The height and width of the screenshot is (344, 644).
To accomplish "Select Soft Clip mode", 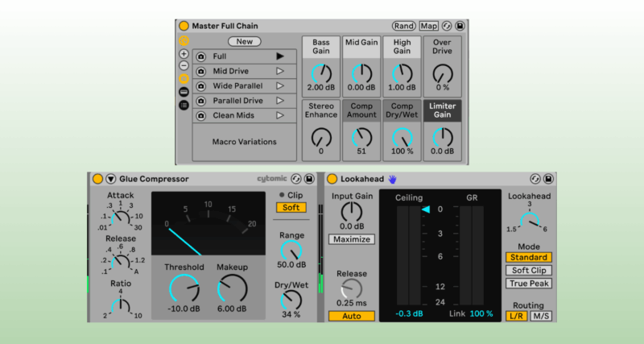I will pyautogui.click(x=529, y=271).
